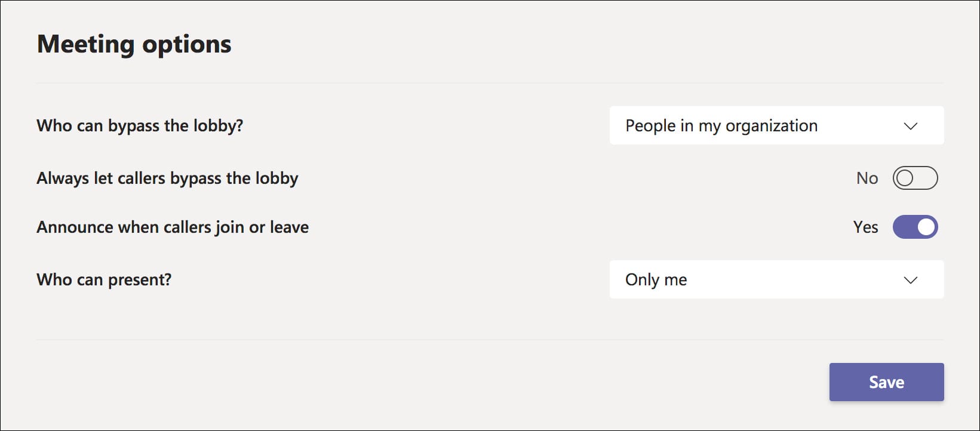
Task: Select the "Only me" value text
Action: click(656, 280)
